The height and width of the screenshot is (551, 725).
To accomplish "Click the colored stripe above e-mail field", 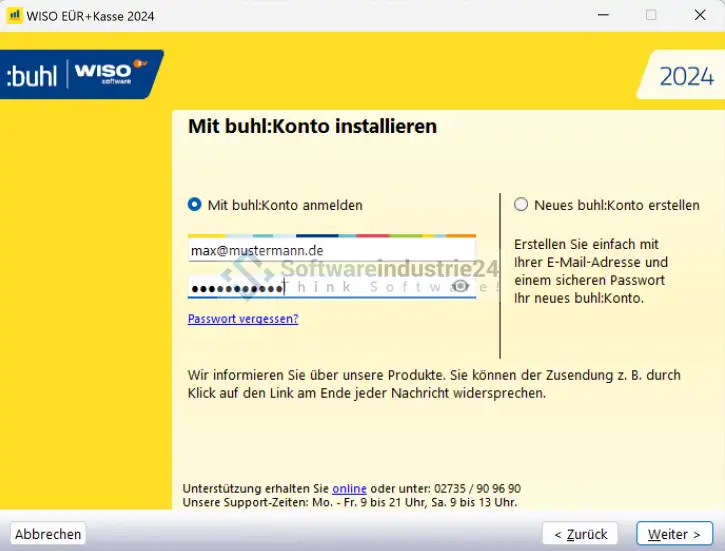I will pos(331,235).
